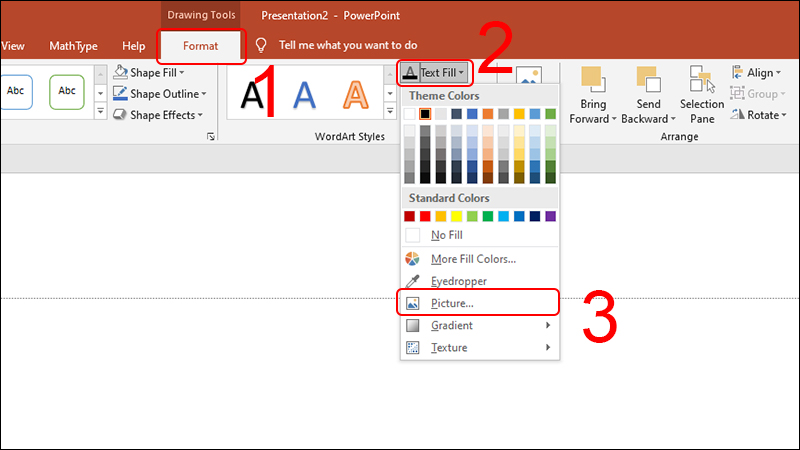Click the Tell me lightbulb icon
Viewport: 800px width, 450px height.
261,45
